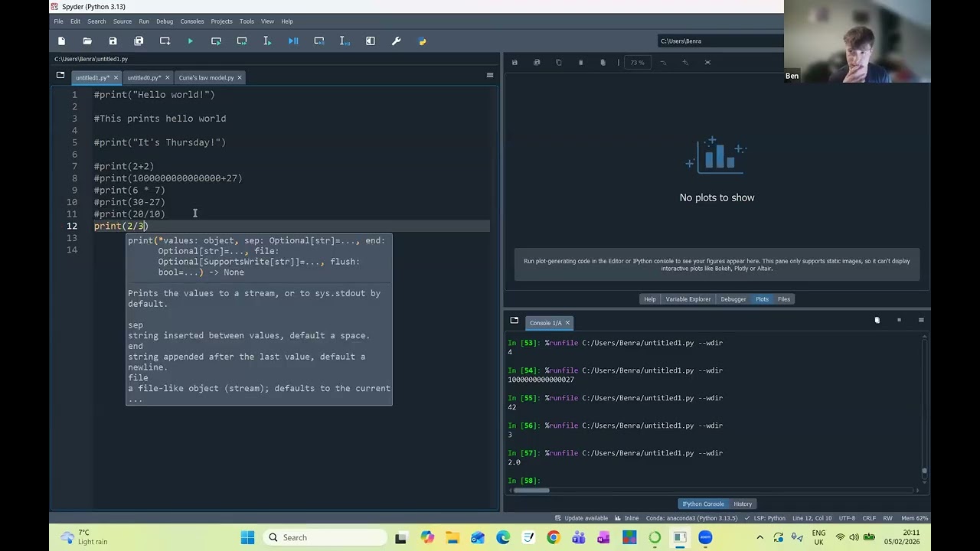
Task: Open the editor pane options menu
Action: (490, 75)
